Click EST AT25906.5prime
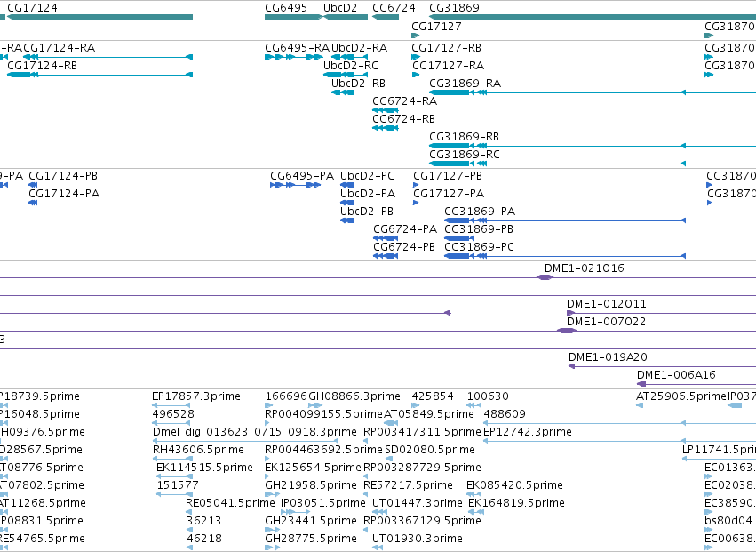 pos(681,396)
